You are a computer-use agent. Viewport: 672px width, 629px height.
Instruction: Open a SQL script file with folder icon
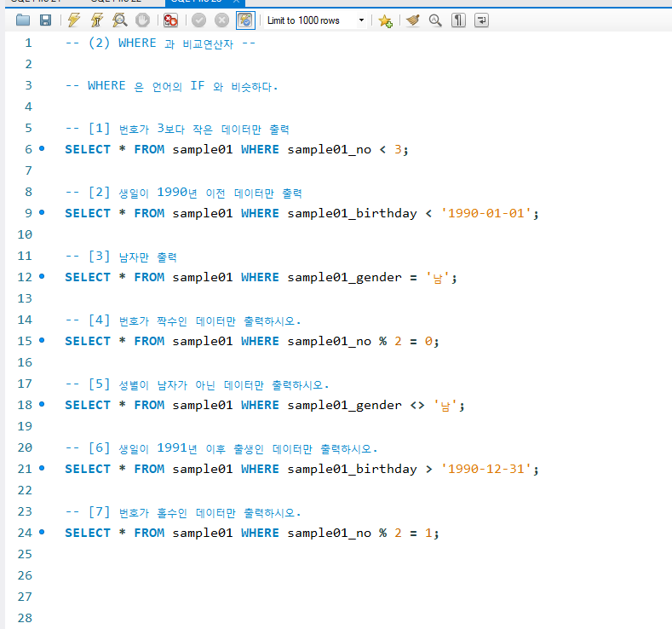click(x=23, y=20)
